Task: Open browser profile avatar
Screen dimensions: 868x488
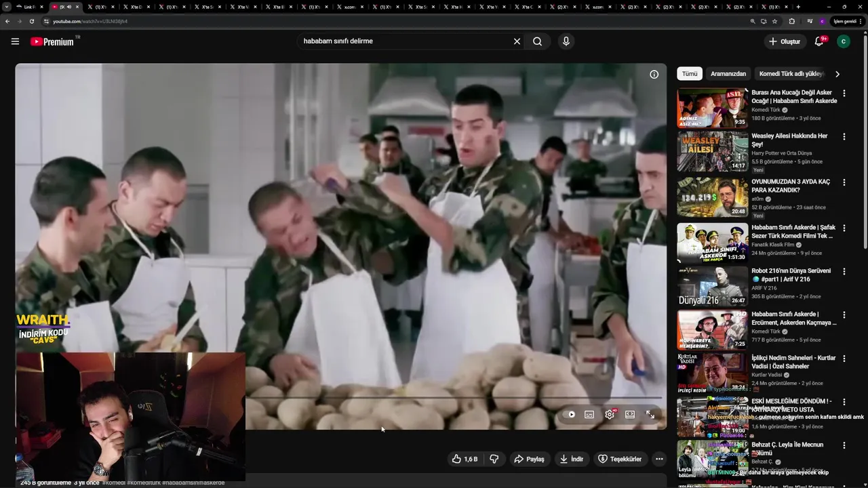Action: 822,21
